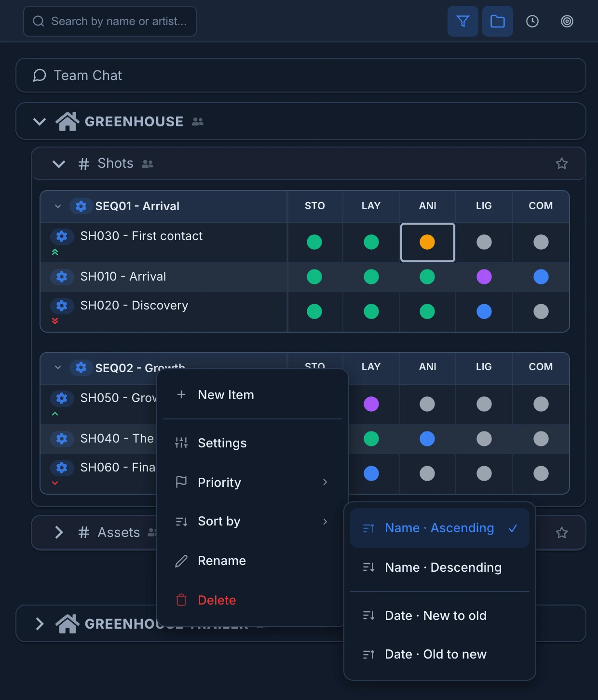The height and width of the screenshot is (700, 598).
Task: Click the blue LAY status of SH060
Action: 371,473
